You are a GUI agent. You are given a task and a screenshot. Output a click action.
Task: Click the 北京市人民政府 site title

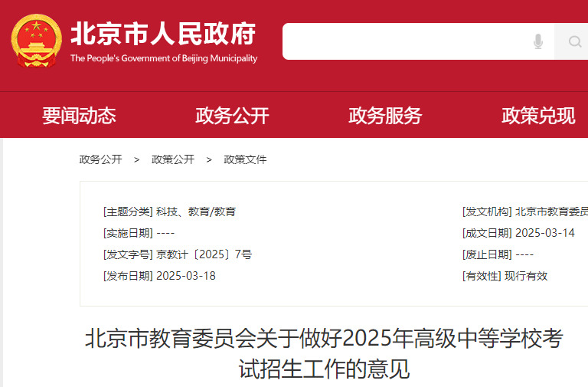163,33
